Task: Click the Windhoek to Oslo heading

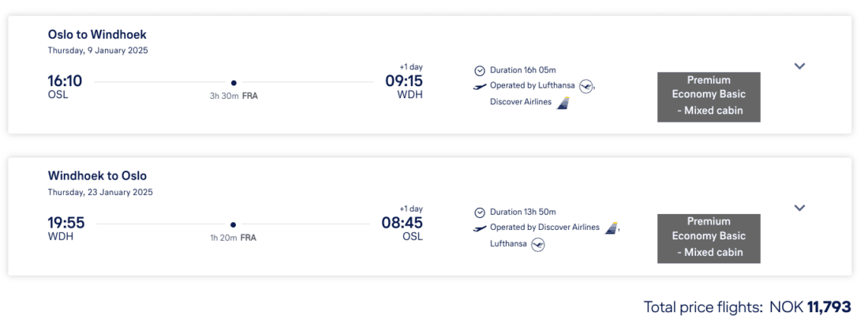Action: 97,176
